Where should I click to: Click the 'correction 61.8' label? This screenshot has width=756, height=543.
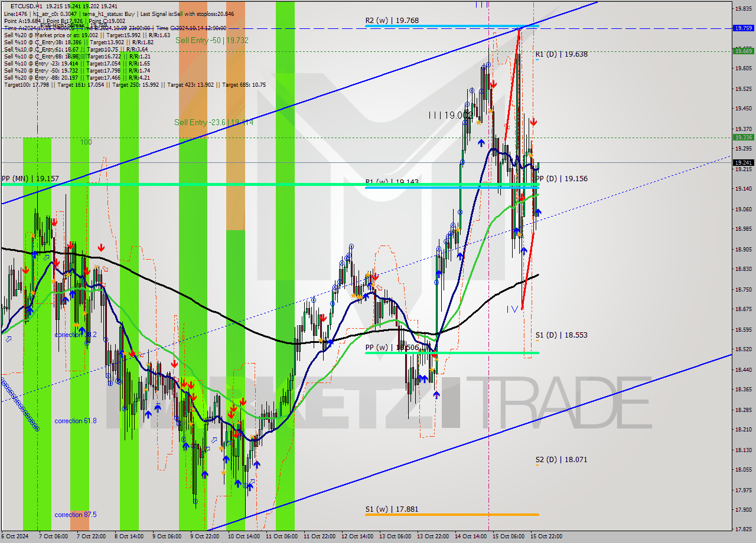pyautogui.click(x=75, y=421)
